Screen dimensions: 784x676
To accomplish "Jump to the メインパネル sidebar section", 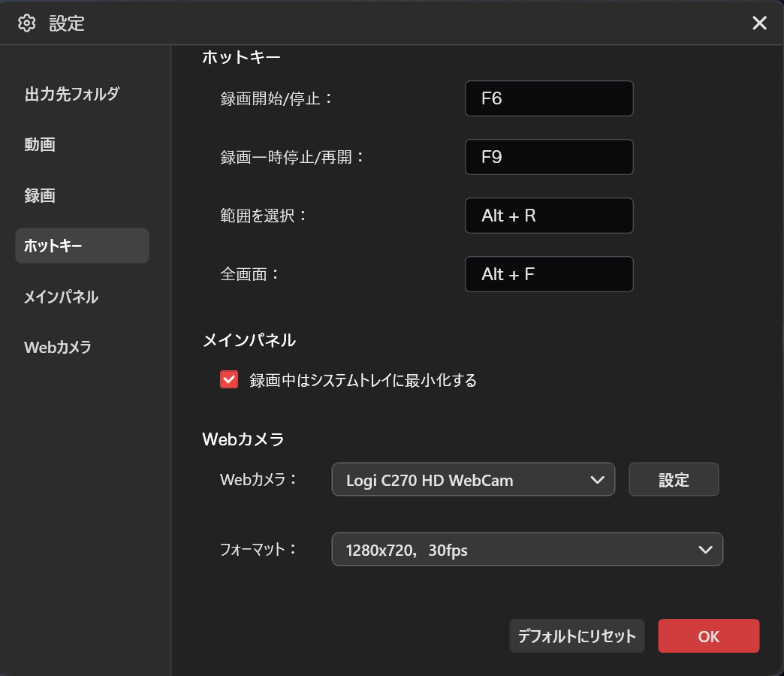I will click(x=62, y=297).
